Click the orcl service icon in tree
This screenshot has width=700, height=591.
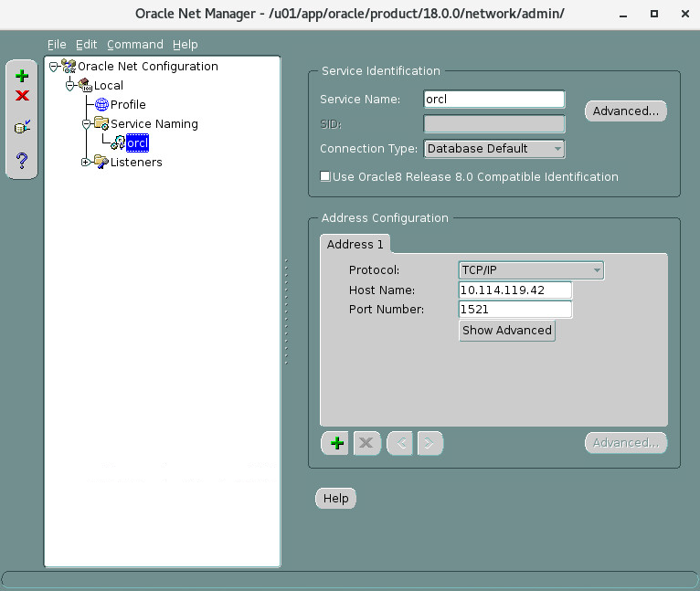[x=118, y=142]
